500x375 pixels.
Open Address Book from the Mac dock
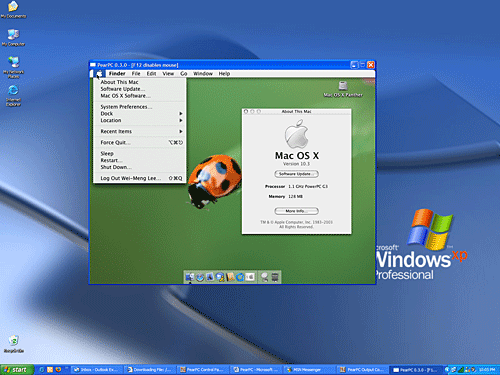point(230,277)
